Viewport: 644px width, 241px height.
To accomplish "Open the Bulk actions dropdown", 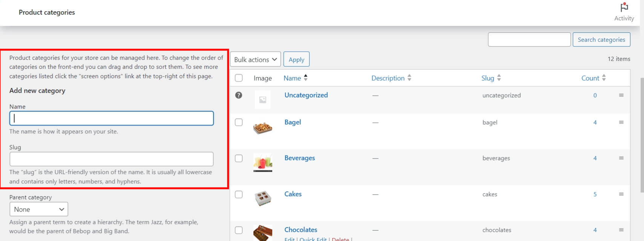I will 255,59.
